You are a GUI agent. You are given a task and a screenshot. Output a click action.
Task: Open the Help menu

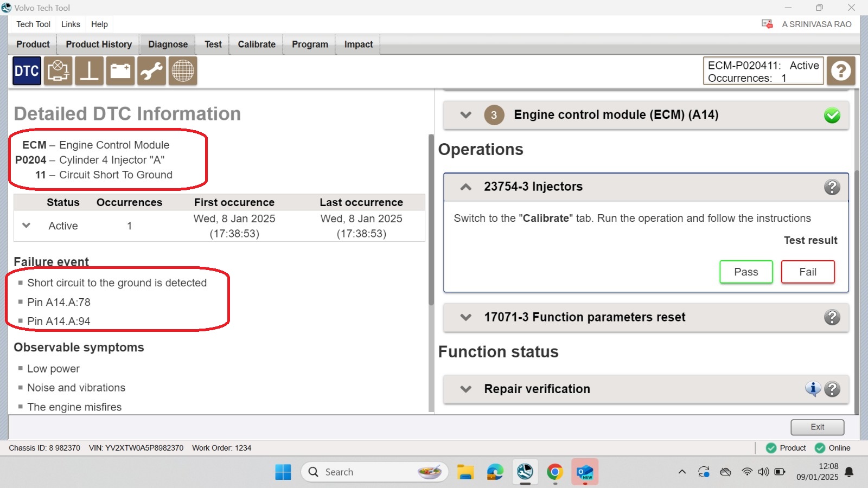tap(99, 24)
